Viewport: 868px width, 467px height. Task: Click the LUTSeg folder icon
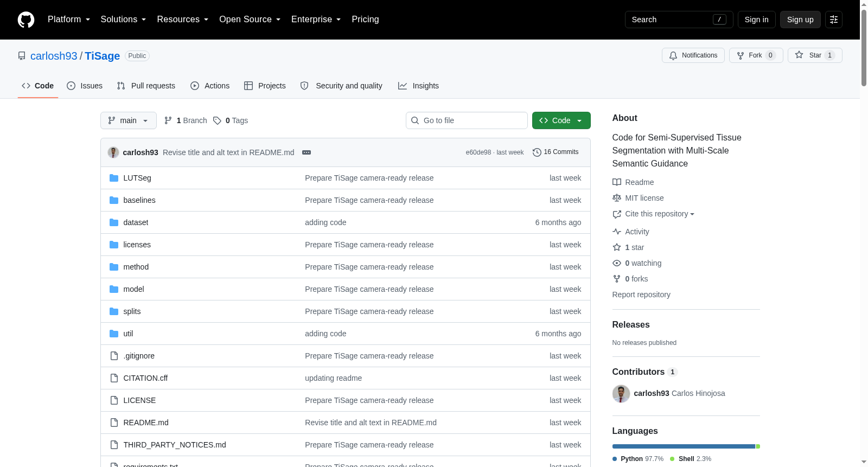pos(114,178)
